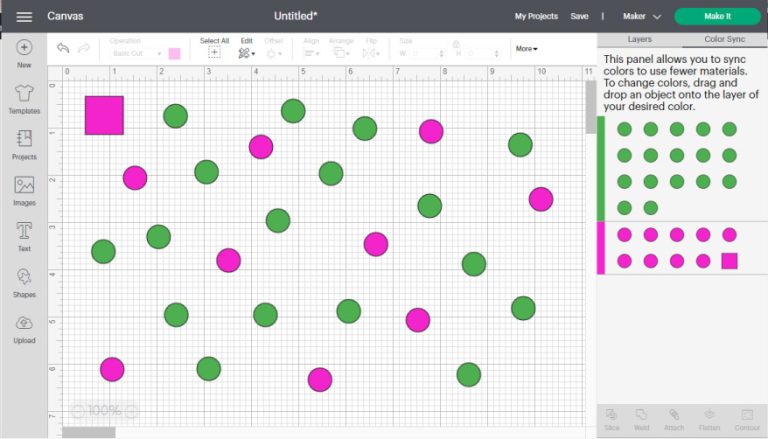The width and height of the screenshot is (768, 439).
Task: Click the Weld tool
Action: [641, 419]
